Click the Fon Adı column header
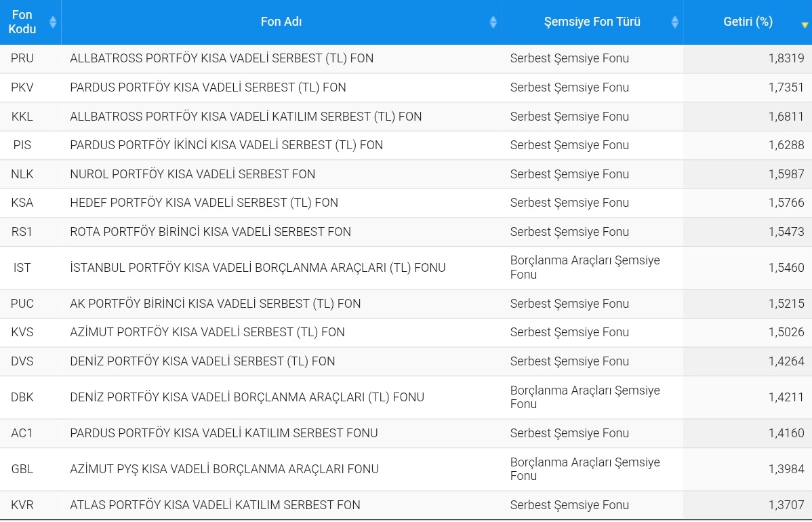This screenshot has width=812, height=522. (x=281, y=22)
